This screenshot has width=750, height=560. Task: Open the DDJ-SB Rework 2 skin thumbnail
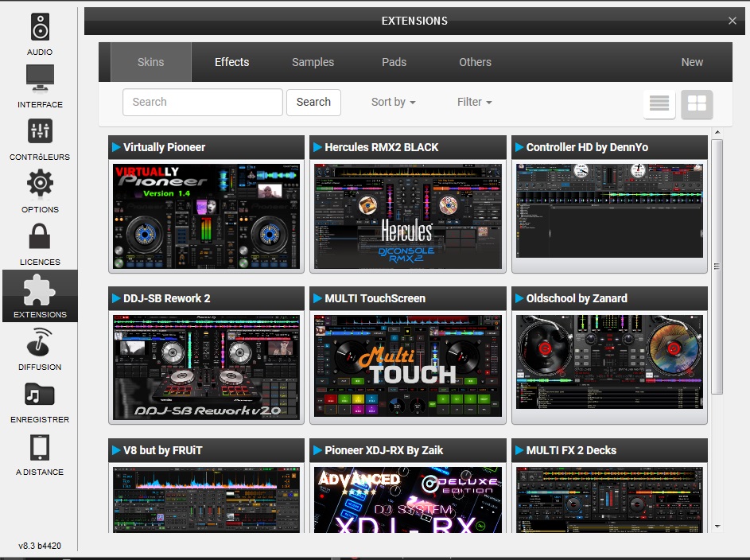coord(206,367)
